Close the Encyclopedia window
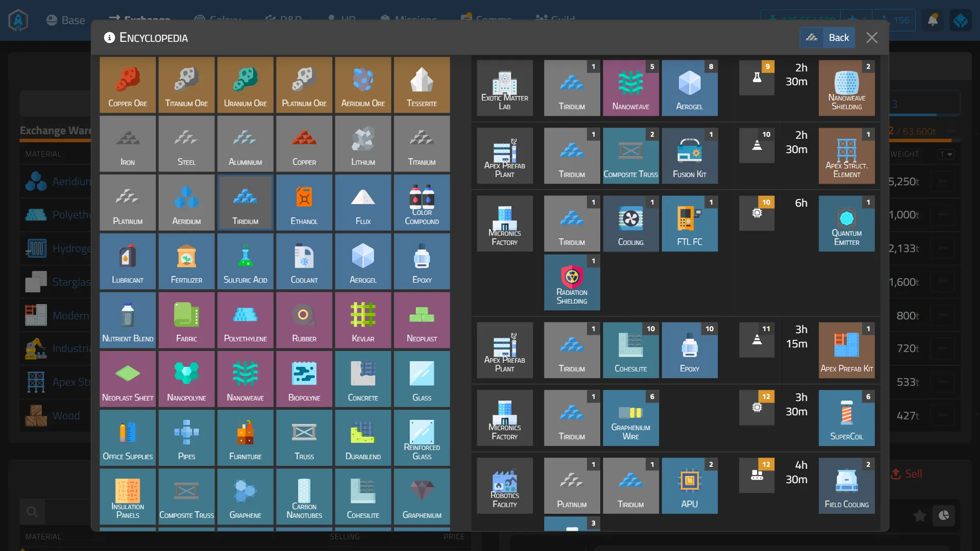Image resolution: width=980 pixels, height=551 pixels. [872, 38]
